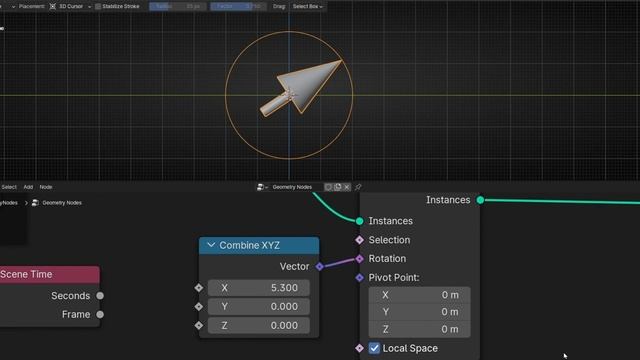Click the Combine XYZ Z input socket
This screenshot has width=640, height=360.
pos(199,325)
